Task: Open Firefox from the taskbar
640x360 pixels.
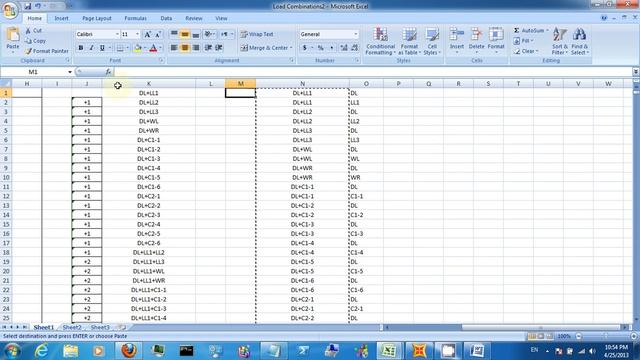Action: click(128, 350)
